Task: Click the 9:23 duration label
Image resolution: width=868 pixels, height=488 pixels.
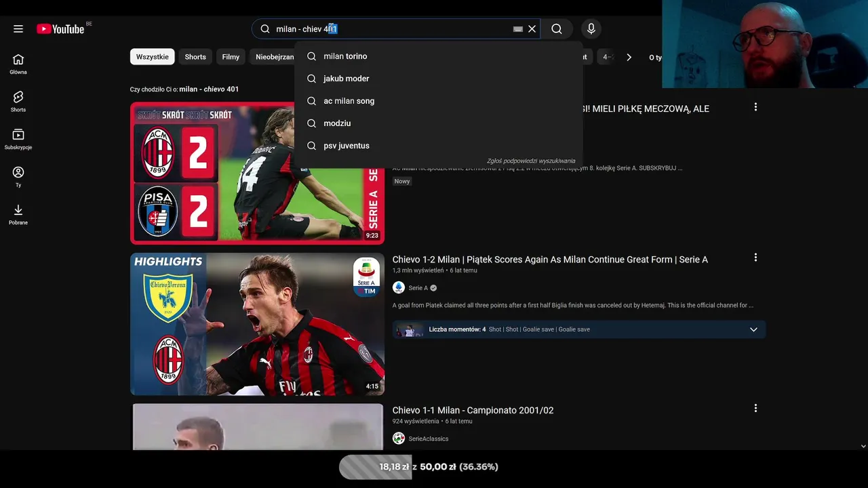Action: pos(372,236)
